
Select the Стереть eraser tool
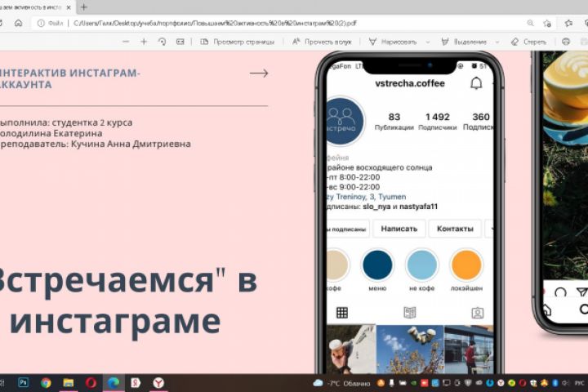pyautogui.click(x=528, y=42)
